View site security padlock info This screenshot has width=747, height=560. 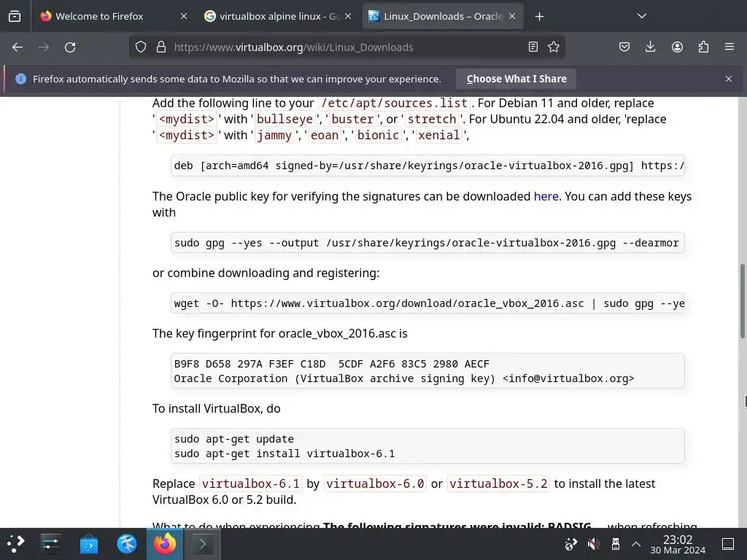pos(161,47)
